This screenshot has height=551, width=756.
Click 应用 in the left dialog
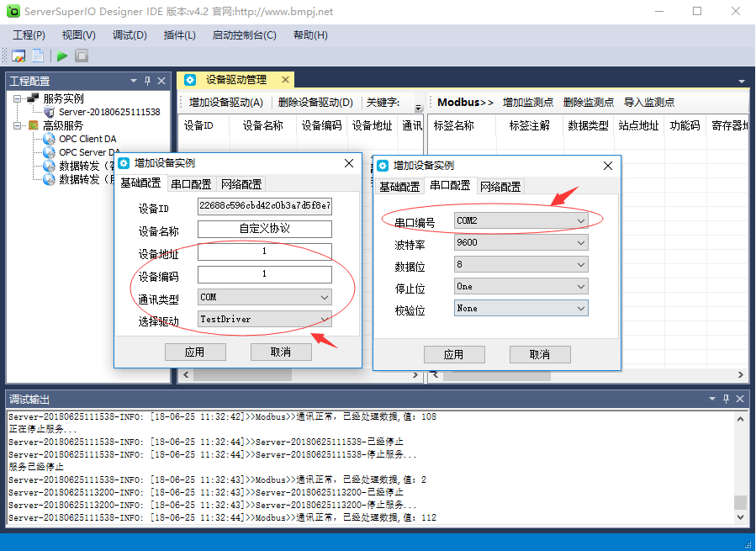click(195, 352)
